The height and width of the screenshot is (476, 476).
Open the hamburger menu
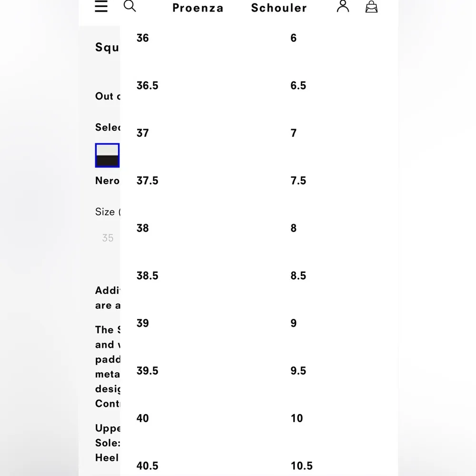(x=101, y=7)
